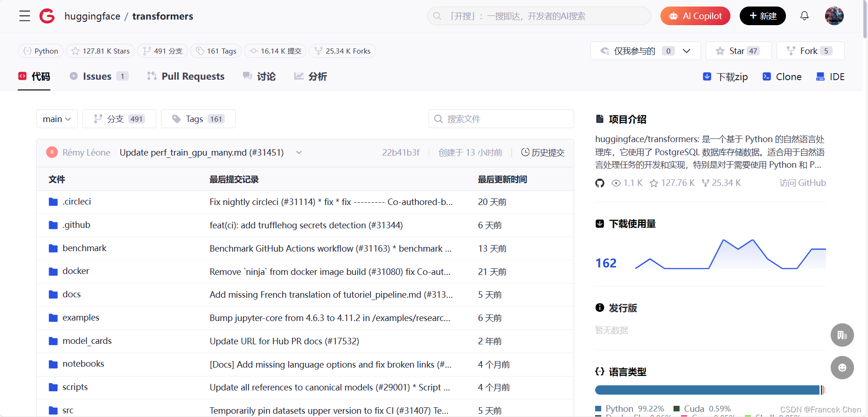
Task: Open the 25.34 K Forks badge
Action: (342, 51)
